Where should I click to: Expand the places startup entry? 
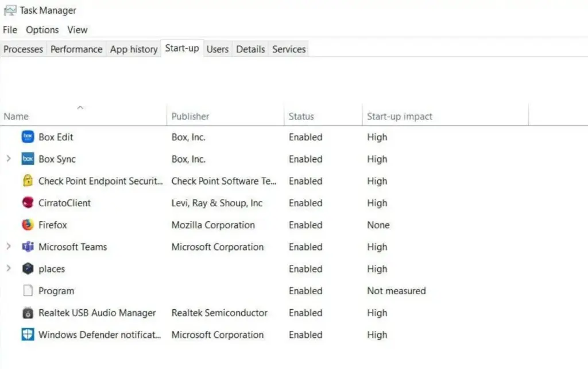(8, 269)
